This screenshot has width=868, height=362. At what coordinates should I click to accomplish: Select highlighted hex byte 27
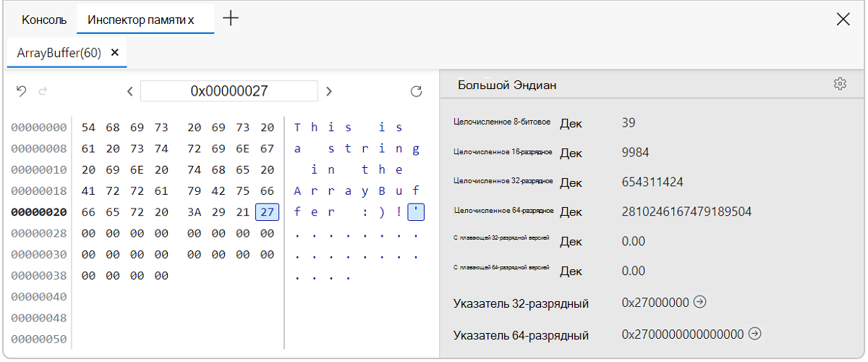[x=268, y=212]
